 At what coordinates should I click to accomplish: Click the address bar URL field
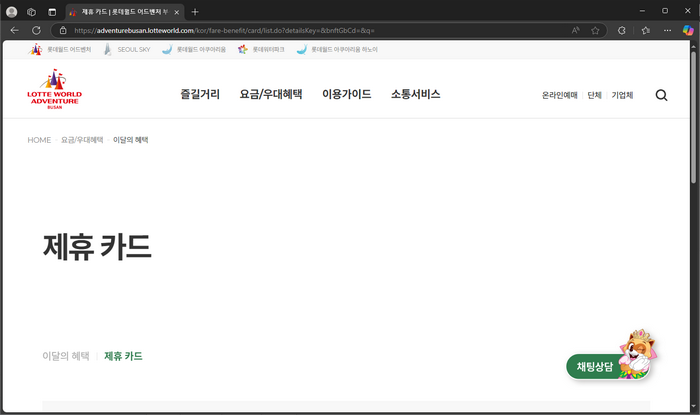tap(300, 30)
